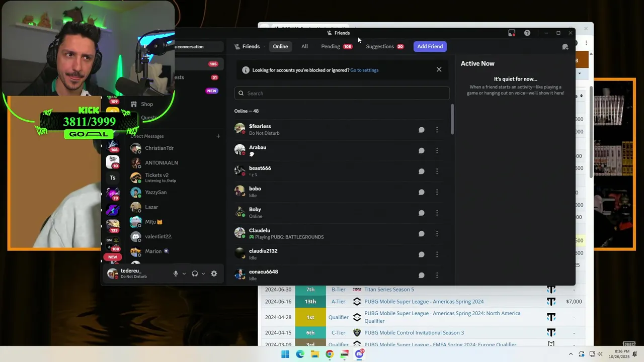This screenshot has width=644, height=362.
Task: Open Windows Start menu
Action: (285, 354)
